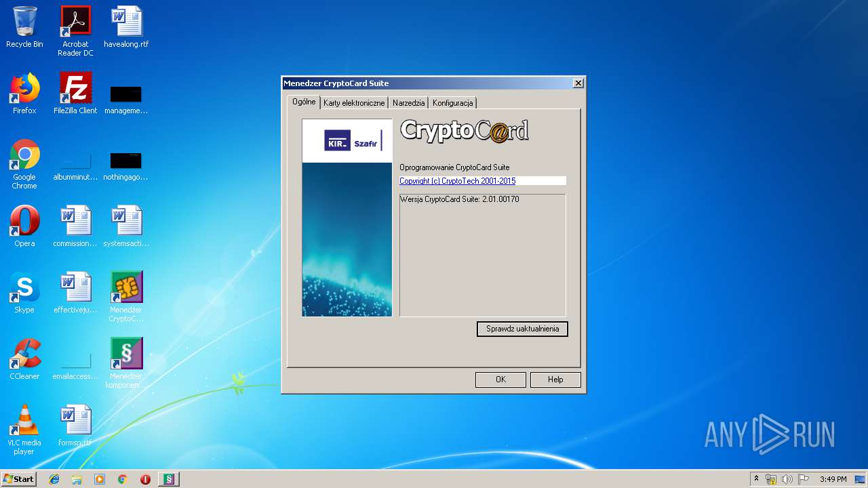Screen dimensions: 868x488
Task: Select the nothingago... desktop file
Action: (126, 166)
